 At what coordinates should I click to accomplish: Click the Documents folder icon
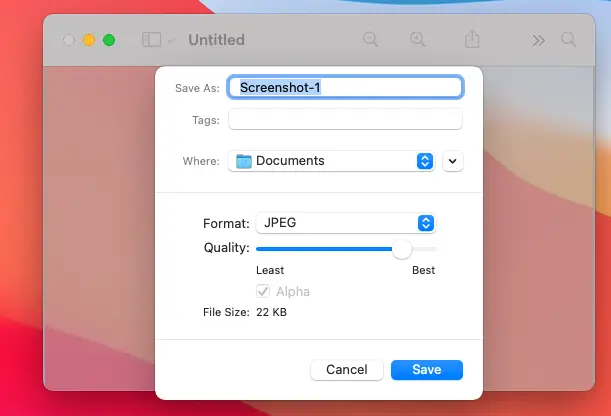[x=244, y=161]
